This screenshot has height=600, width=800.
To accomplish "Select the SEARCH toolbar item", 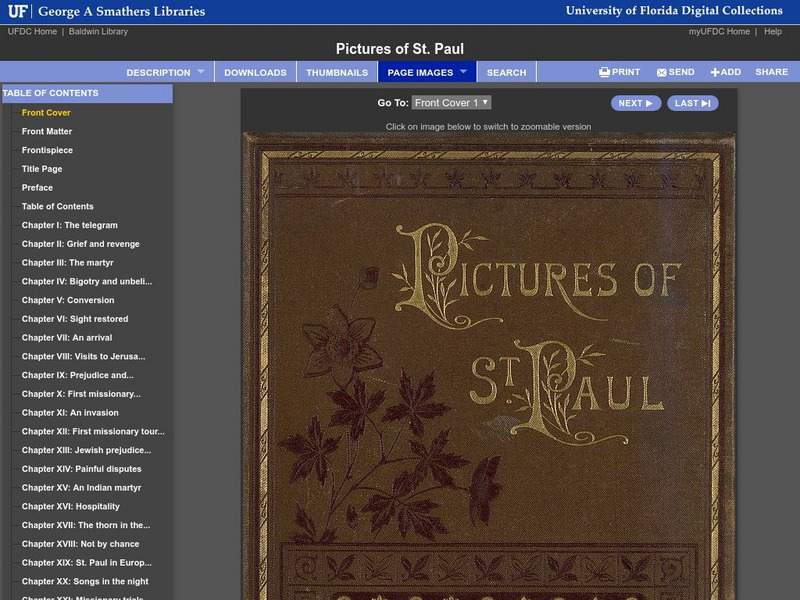I will (506, 71).
